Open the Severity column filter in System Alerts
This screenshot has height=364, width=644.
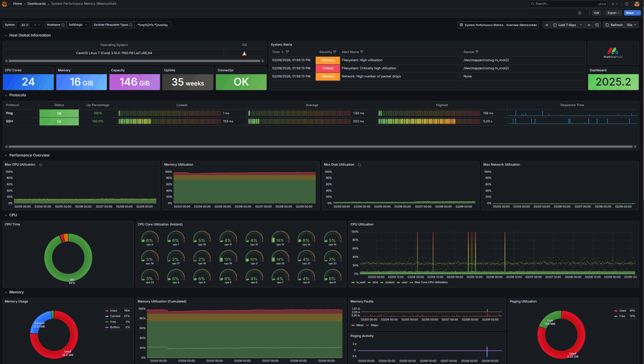point(335,52)
